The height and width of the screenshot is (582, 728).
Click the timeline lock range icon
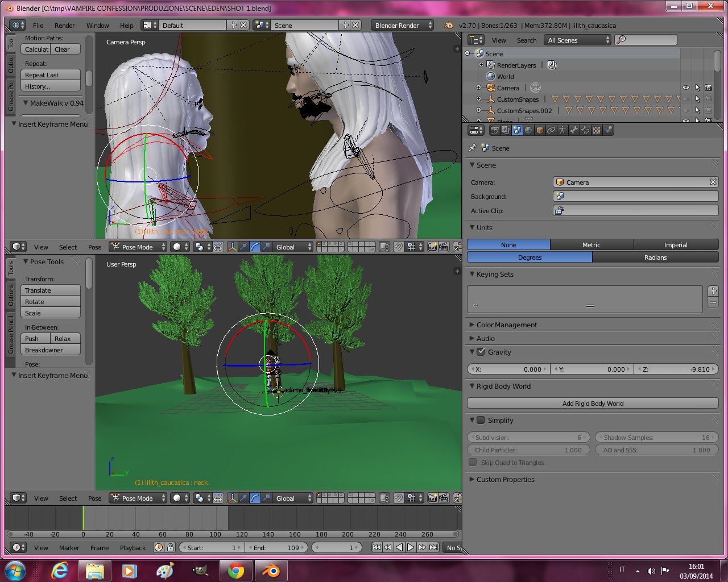click(x=170, y=547)
